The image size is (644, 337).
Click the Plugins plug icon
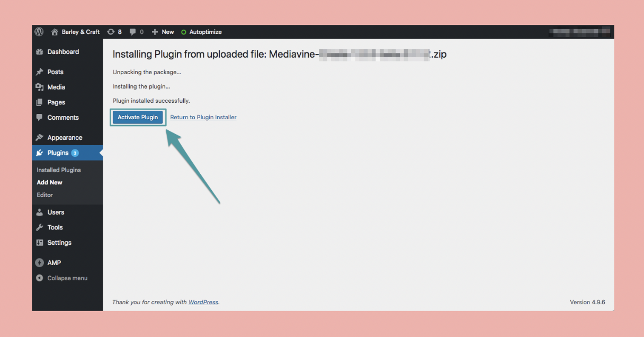point(39,153)
